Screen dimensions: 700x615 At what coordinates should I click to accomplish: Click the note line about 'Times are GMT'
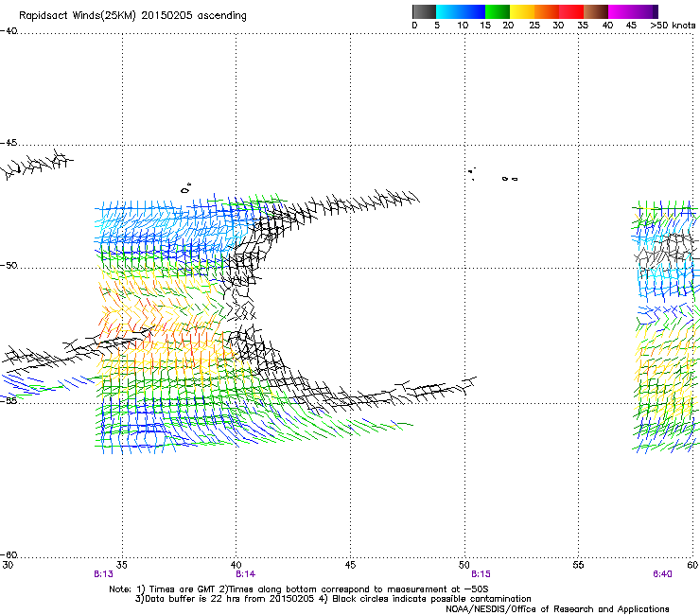pos(299,589)
